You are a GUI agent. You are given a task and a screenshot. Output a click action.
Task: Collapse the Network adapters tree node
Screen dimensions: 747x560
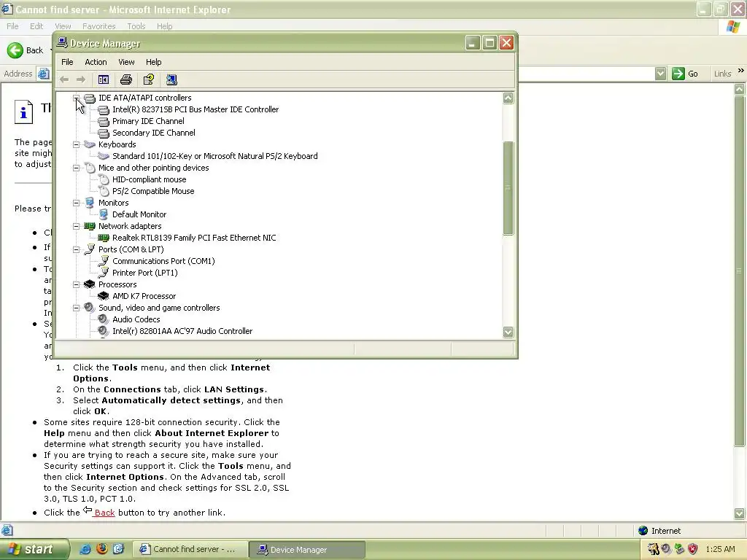click(x=76, y=226)
